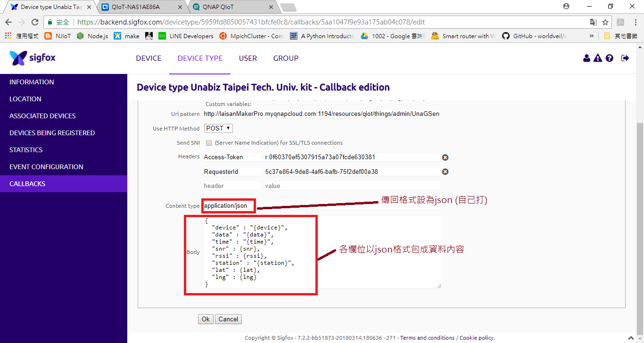This screenshot has width=644, height=343.
Task: Open the DEVICE TYPE menu
Action: pyautogui.click(x=200, y=58)
